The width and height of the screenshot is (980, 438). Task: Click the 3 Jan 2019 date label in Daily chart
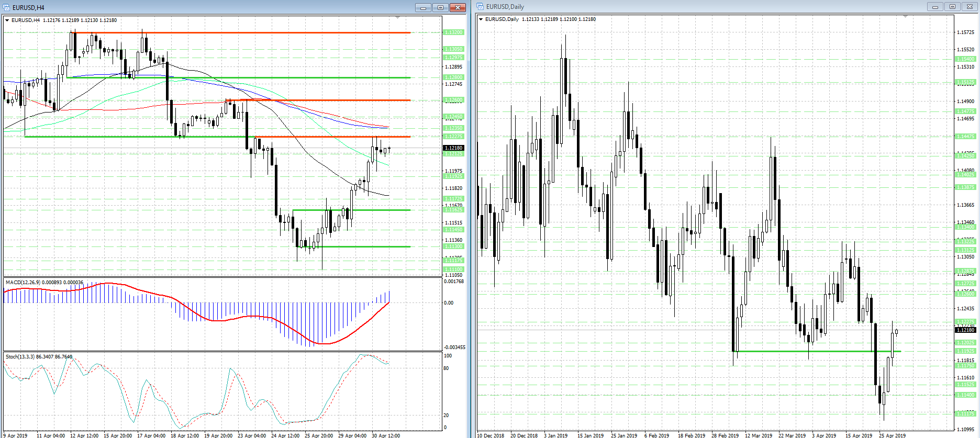(x=555, y=435)
